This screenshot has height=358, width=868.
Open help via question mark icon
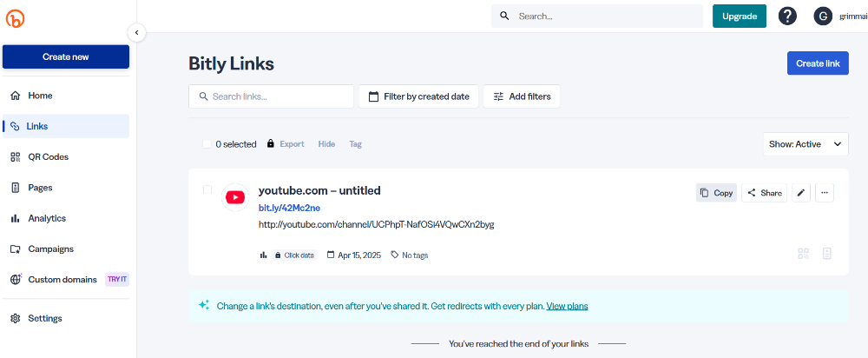787,16
